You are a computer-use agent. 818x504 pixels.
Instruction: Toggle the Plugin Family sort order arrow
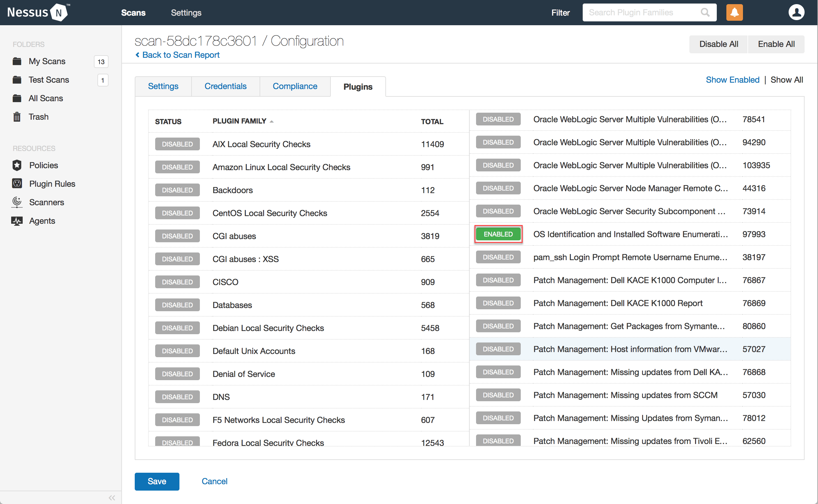point(272,121)
